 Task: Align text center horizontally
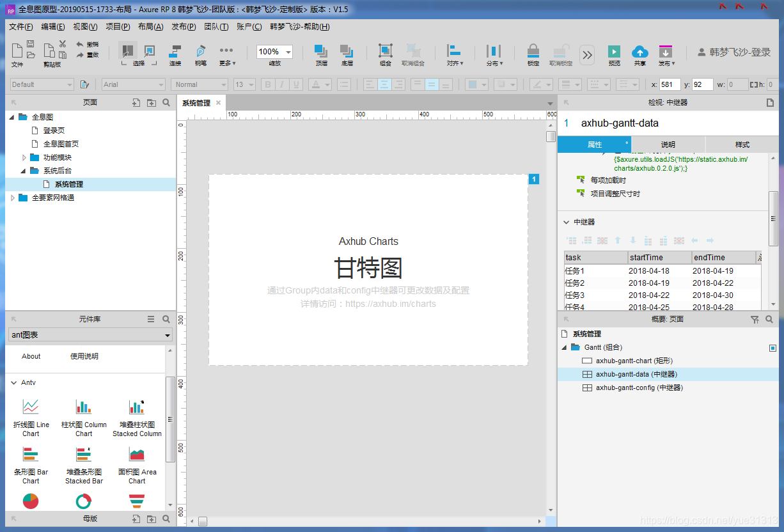pyautogui.click(x=384, y=84)
